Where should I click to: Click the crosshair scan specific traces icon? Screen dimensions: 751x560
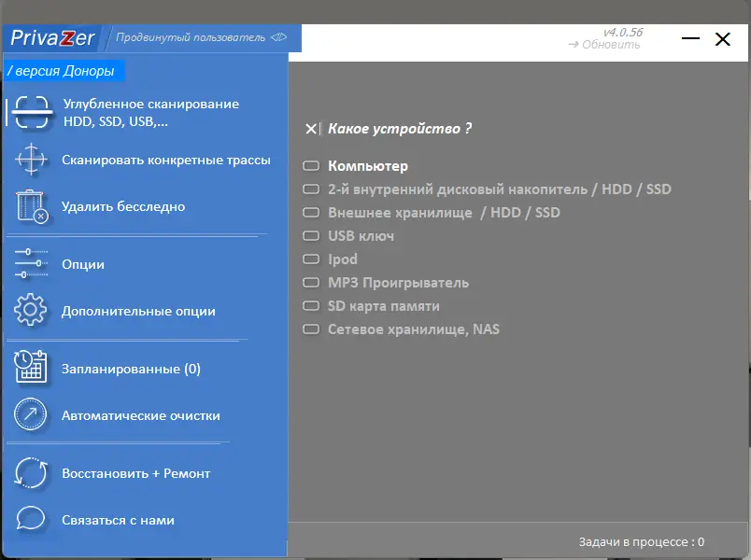coord(31,159)
